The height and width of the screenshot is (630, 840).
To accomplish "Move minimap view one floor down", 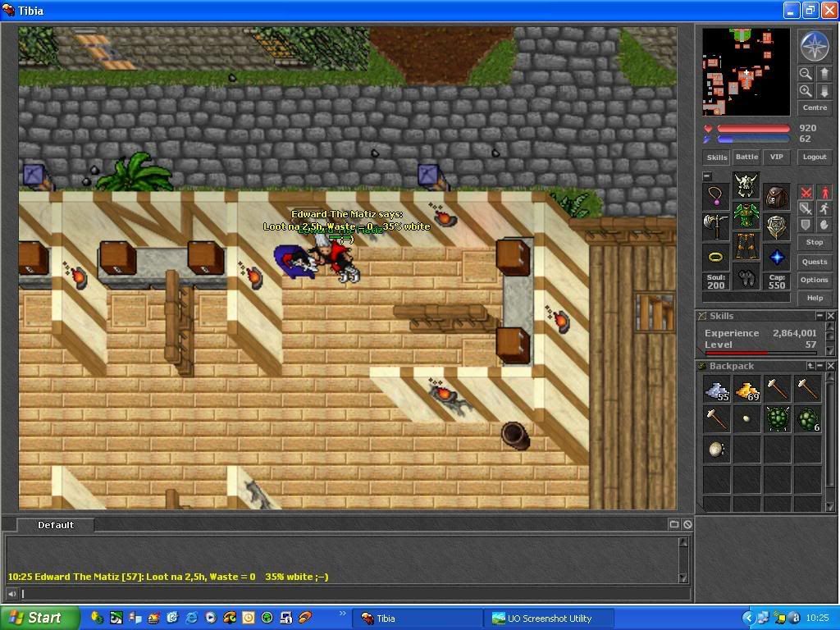I will click(824, 91).
